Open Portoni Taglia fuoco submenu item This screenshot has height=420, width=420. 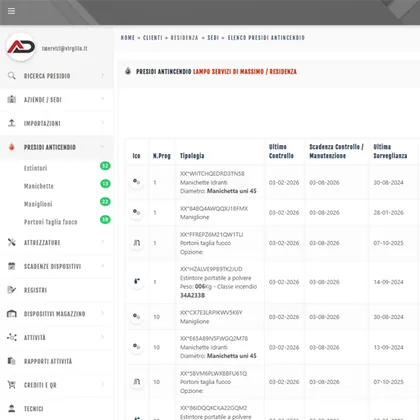coord(51,222)
